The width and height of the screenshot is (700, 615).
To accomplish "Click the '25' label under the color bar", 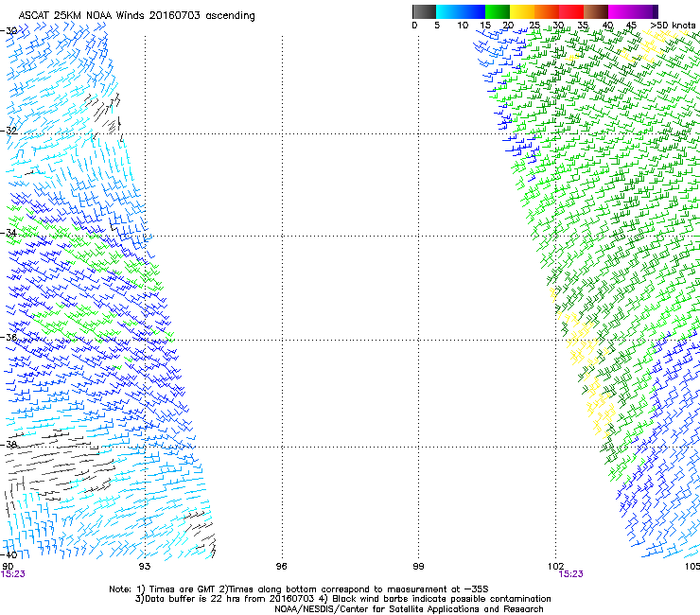I will click(534, 26).
